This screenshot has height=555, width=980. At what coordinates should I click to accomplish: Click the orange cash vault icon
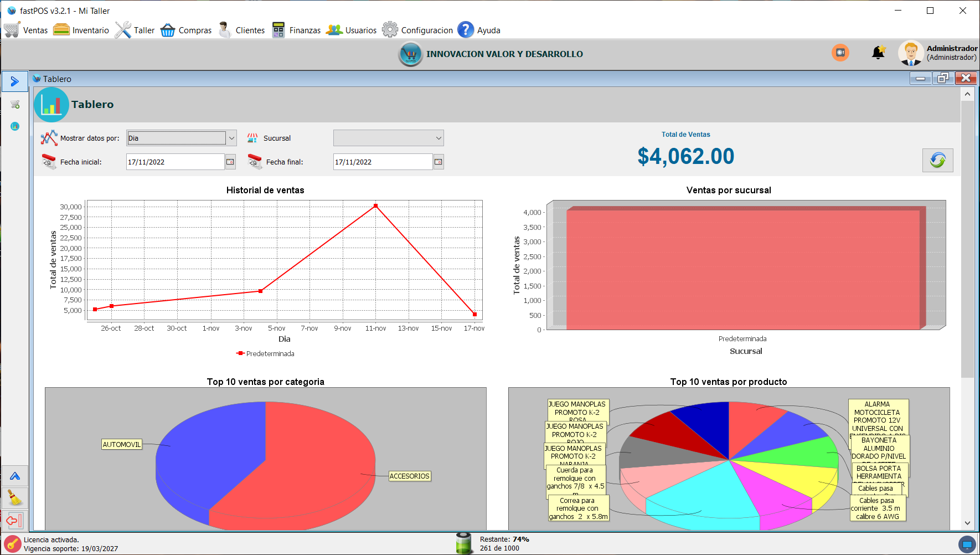pyautogui.click(x=840, y=53)
